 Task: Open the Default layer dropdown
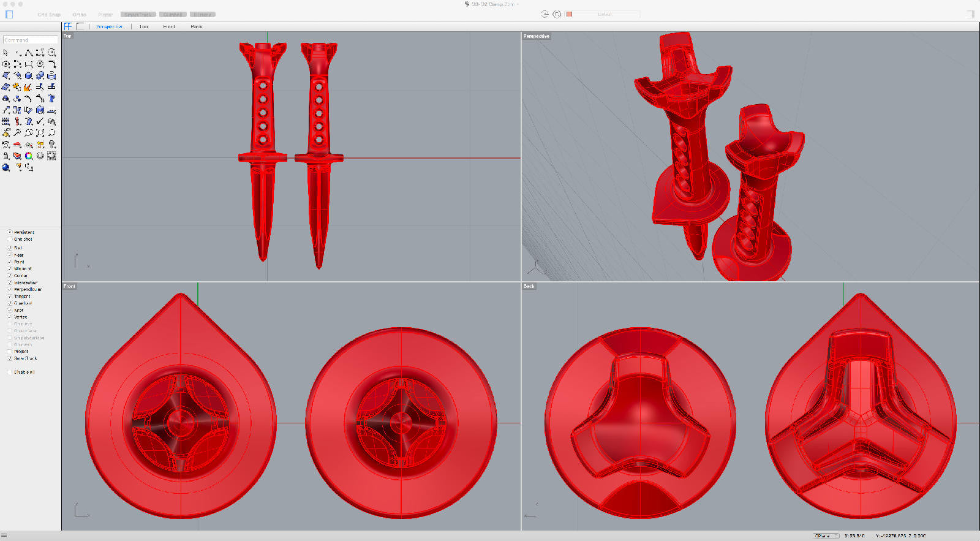[x=603, y=14]
